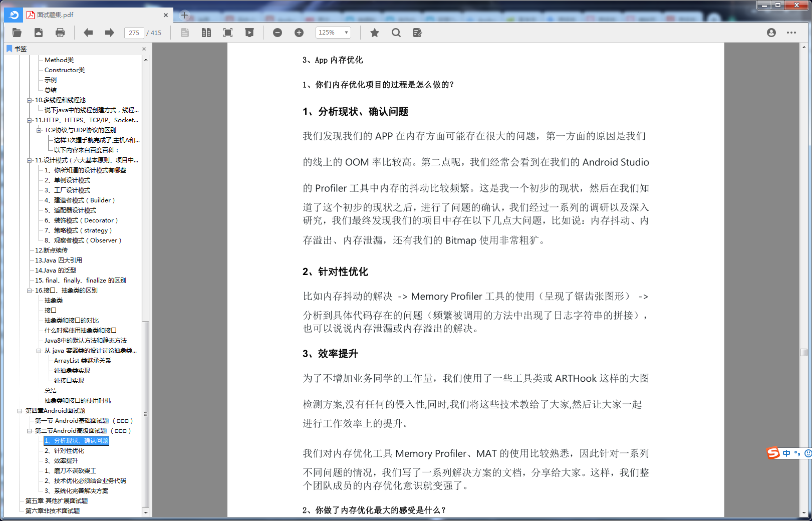Open bookmark 第五章 其他扩展面试题
The image size is (812, 521).
click(57, 501)
